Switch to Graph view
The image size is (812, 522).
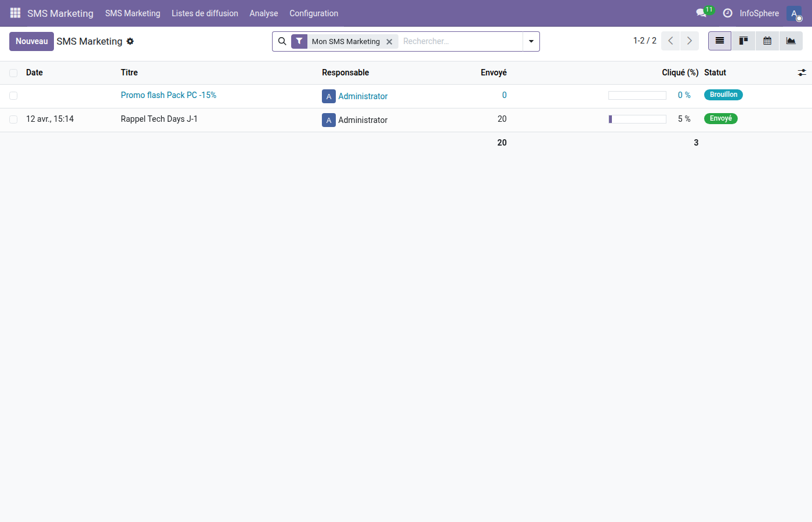(791, 41)
